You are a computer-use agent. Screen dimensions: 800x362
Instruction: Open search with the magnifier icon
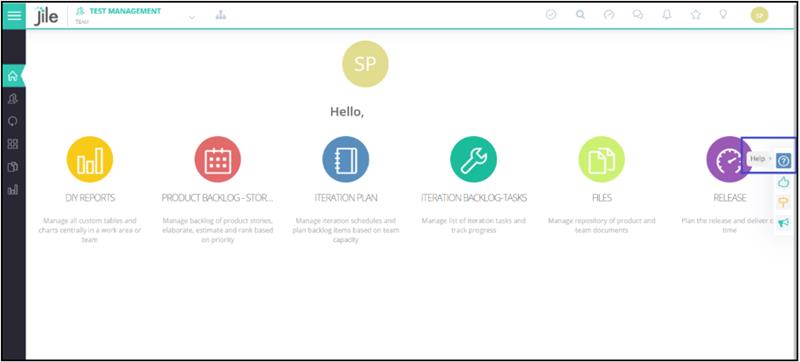[580, 15]
